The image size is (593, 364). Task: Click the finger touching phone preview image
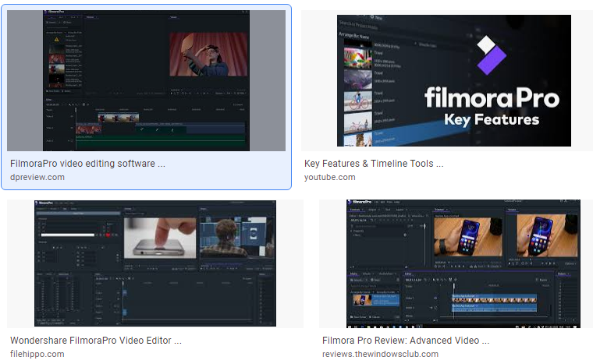160,238
